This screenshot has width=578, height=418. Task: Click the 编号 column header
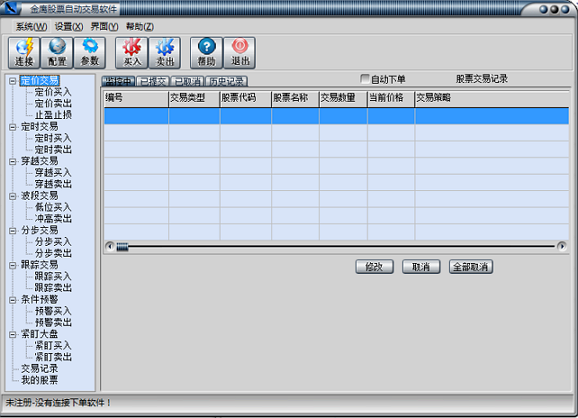coord(136,98)
